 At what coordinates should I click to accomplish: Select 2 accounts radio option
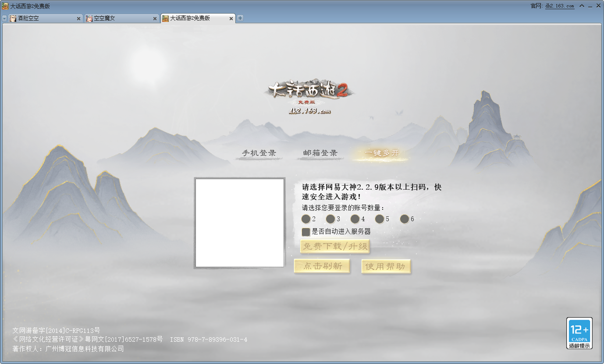click(306, 219)
